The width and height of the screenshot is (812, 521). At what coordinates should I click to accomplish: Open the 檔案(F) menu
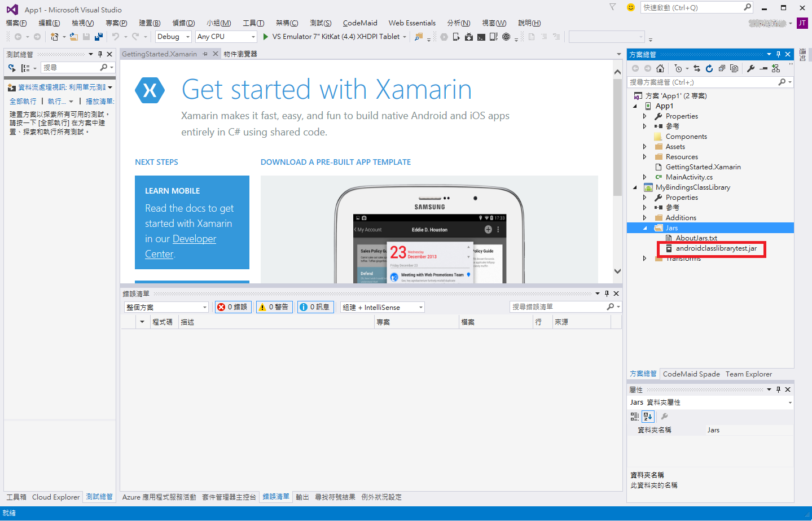(16, 23)
